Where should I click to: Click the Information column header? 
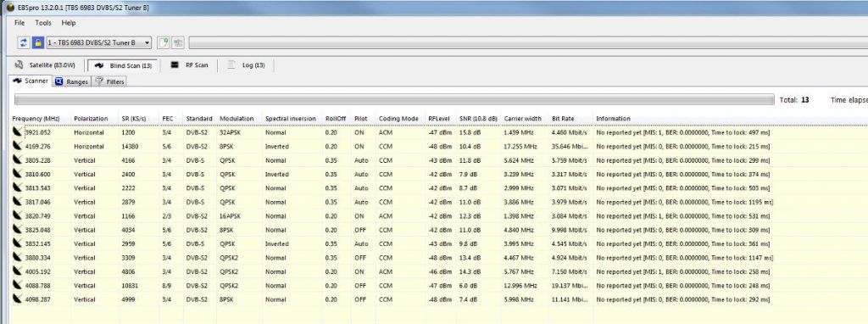point(613,119)
